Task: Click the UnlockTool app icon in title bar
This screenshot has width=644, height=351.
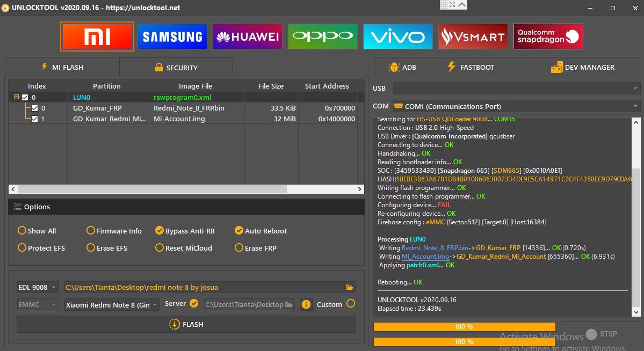Action: coord(5,8)
